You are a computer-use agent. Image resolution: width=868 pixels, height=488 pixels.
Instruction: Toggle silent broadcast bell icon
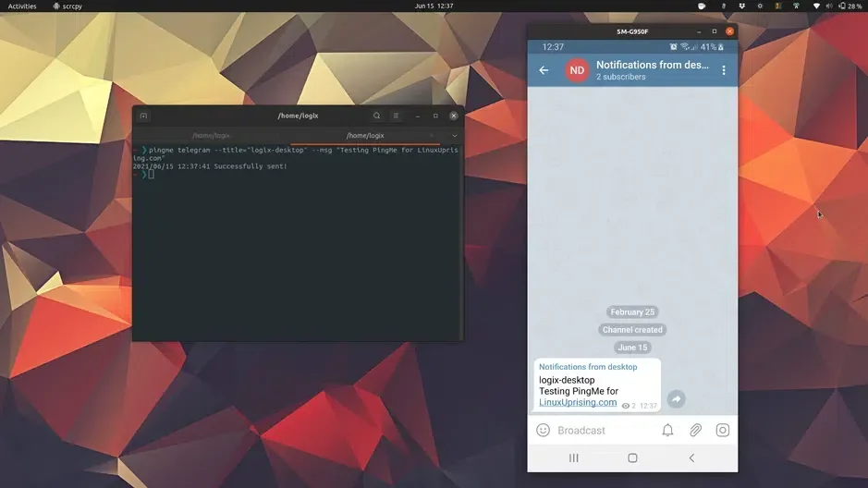click(x=667, y=430)
